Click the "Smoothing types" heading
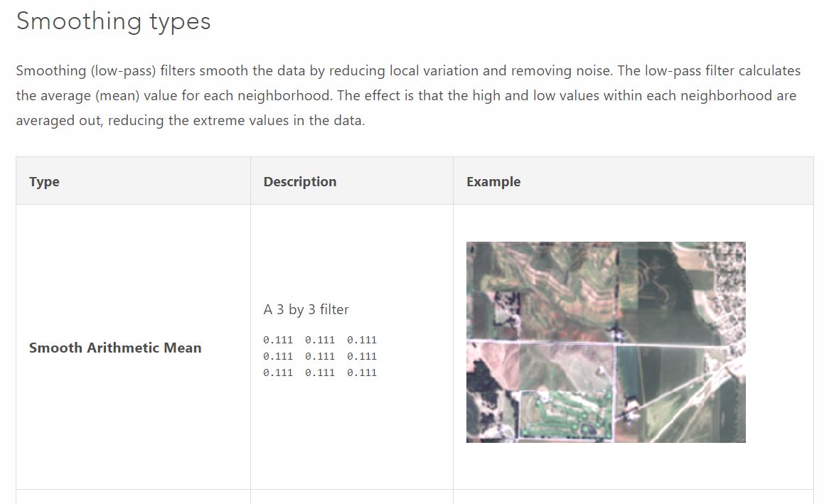The width and height of the screenshot is (834, 504). coord(113,21)
